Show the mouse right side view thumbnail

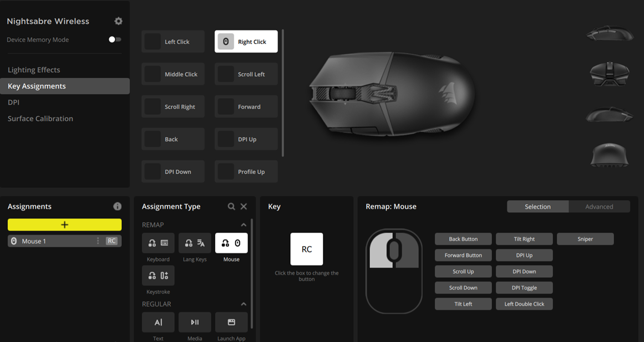pyautogui.click(x=610, y=114)
